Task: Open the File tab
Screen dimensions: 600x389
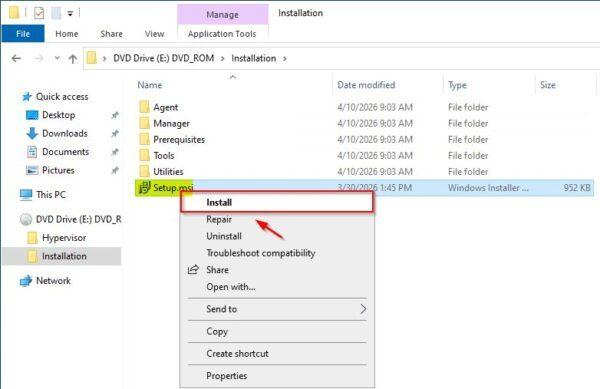Action: [23, 34]
